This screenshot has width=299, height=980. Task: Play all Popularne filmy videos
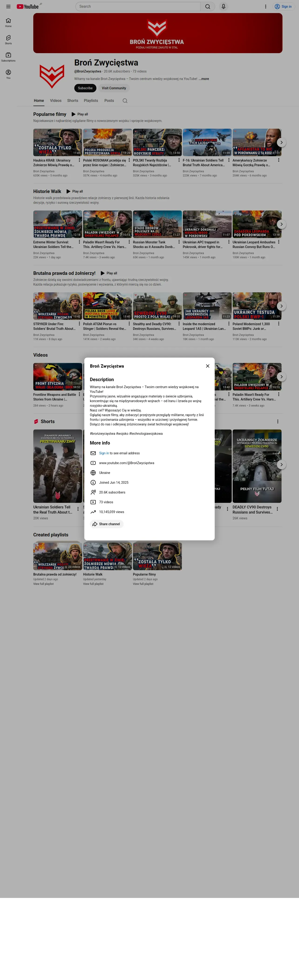tap(79, 114)
